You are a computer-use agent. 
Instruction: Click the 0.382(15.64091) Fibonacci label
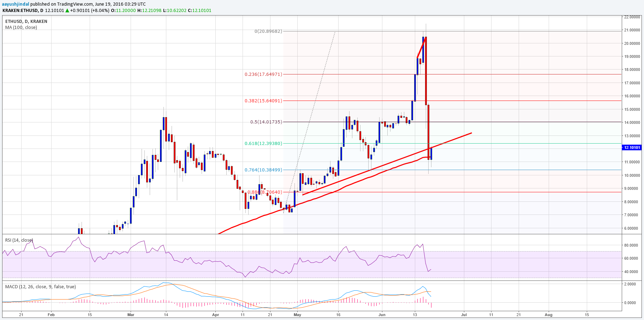point(263,101)
